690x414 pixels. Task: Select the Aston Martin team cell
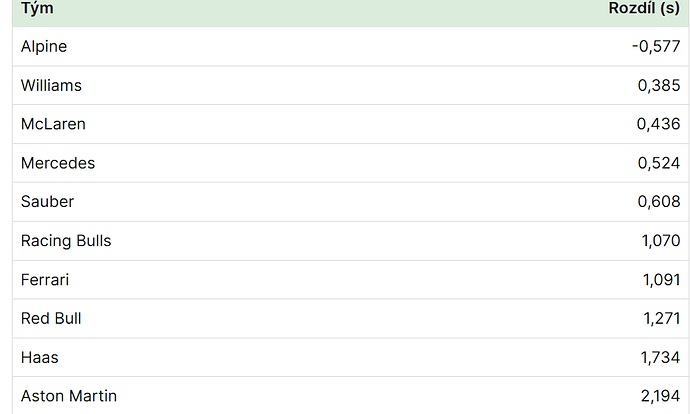pos(69,396)
